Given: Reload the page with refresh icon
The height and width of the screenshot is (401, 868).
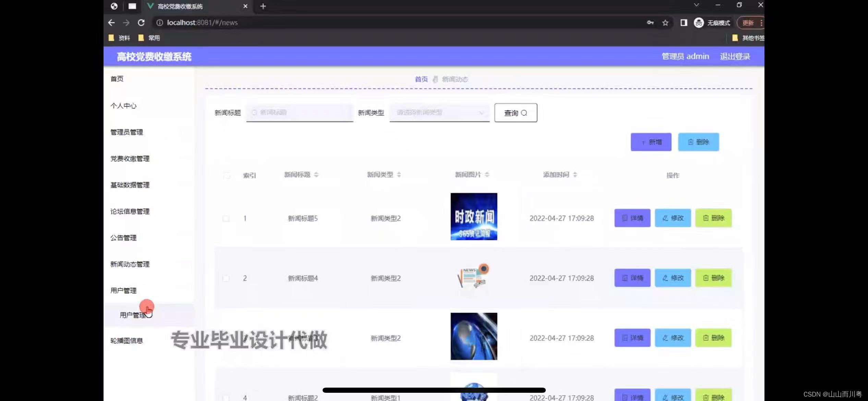Looking at the screenshot, I should (141, 23).
